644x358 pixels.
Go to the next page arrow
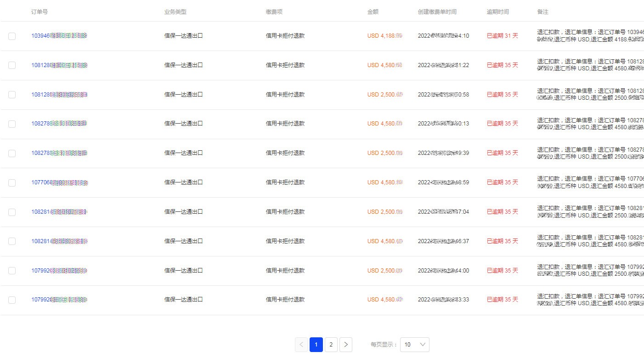click(346, 345)
